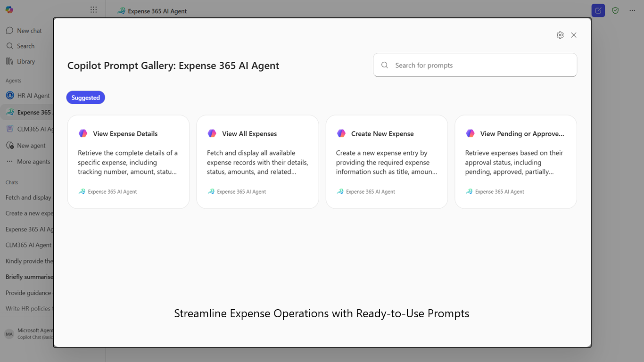This screenshot has width=644, height=362.
Task: Expand More agents in the sidebar
Action: [x=28, y=161]
